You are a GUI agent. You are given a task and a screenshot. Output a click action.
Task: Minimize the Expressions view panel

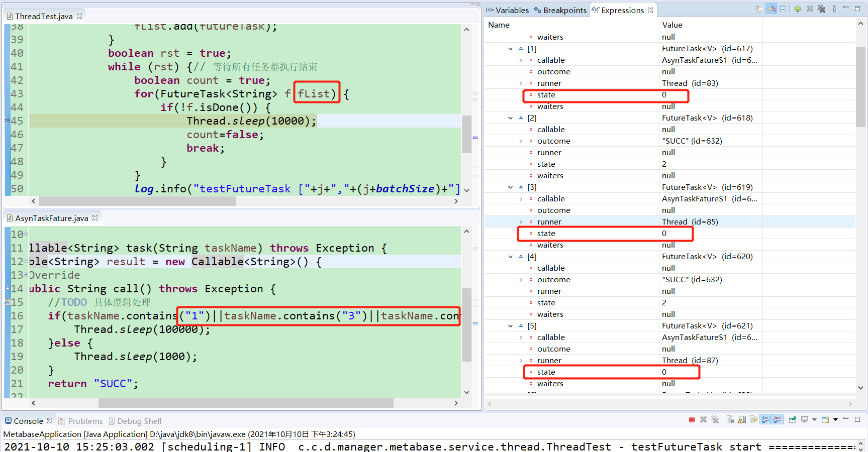pos(846,8)
